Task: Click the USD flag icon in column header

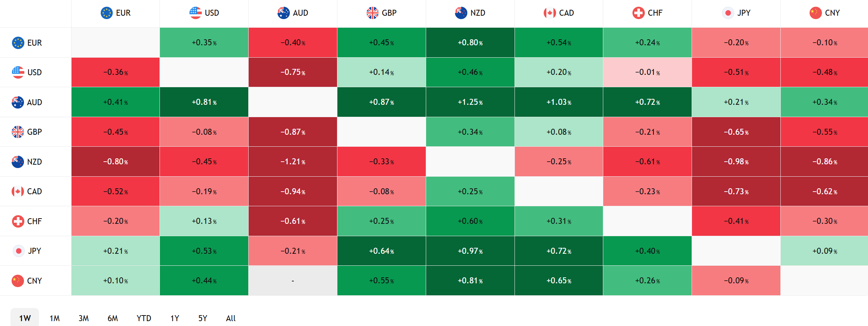Action: [x=195, y=13]
